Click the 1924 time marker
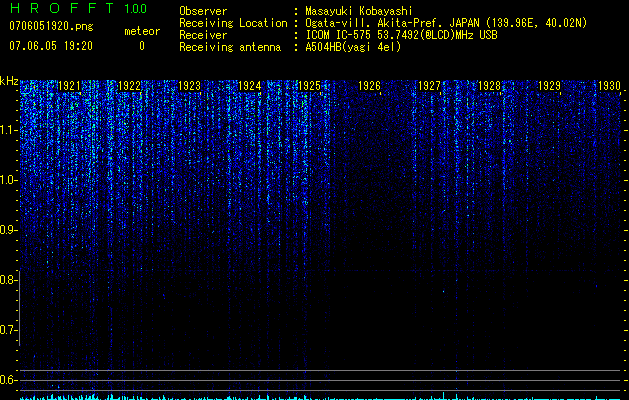 (250, 86)
